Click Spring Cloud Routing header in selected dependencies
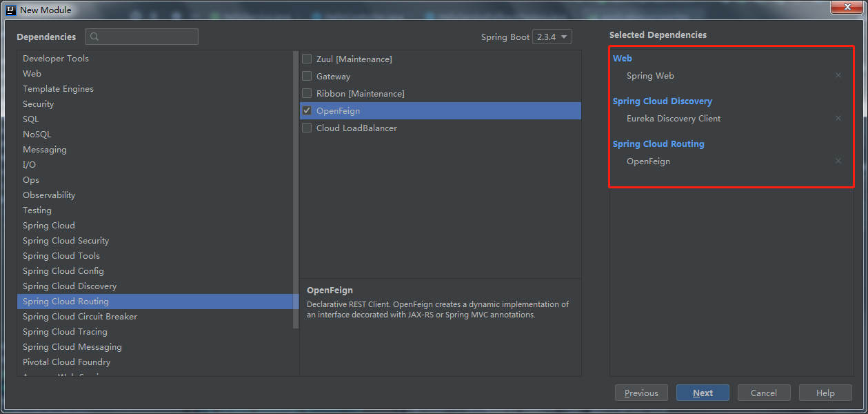The width and height of the screenshot is (868, 414). 658,144
